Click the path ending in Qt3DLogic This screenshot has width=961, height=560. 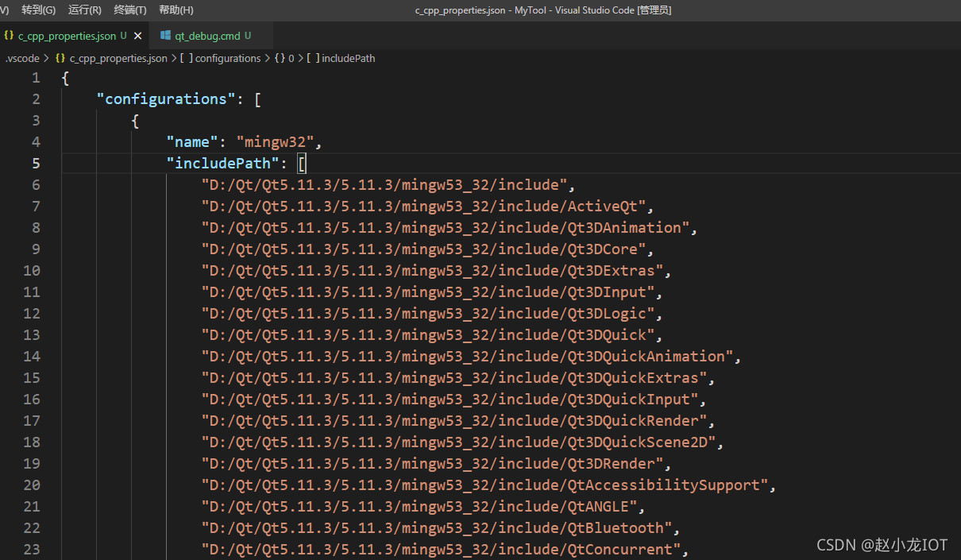(x=428, y=314)
